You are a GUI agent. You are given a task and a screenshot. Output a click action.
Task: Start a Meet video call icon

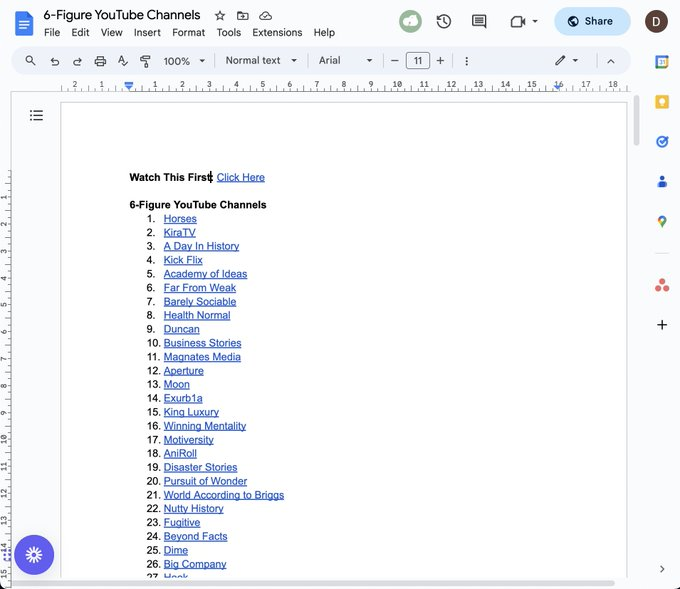(x=518, y=21)
